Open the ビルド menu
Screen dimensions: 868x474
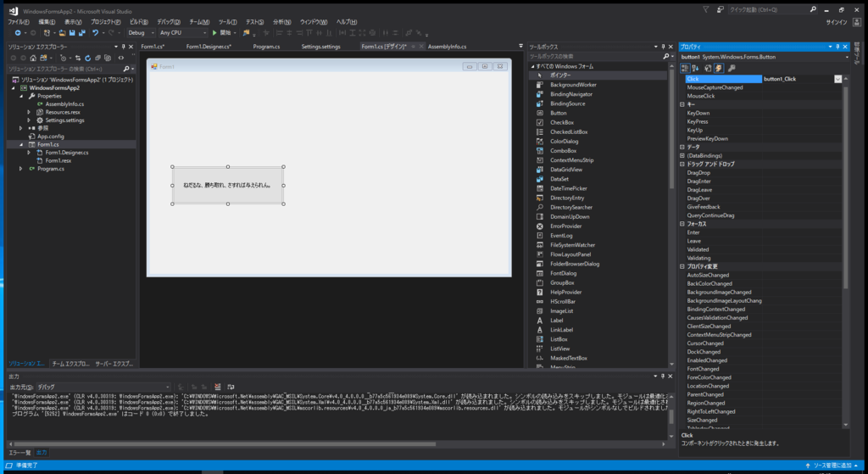[138, 22]
